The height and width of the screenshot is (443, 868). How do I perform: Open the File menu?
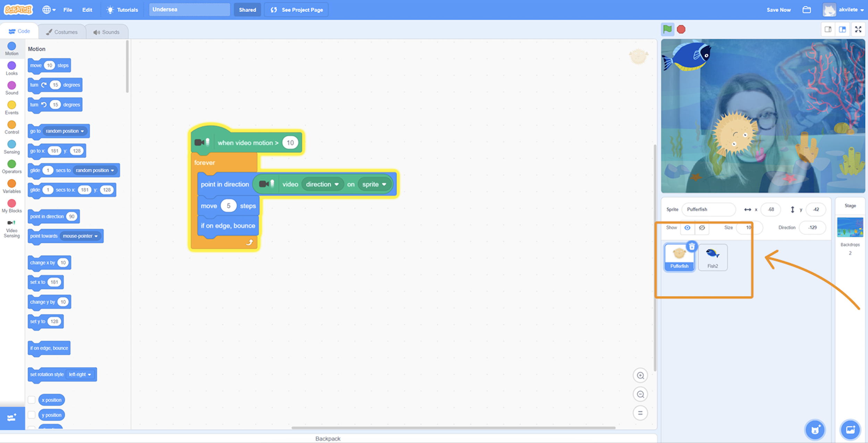pyautogui.click(x=68, y=10)
